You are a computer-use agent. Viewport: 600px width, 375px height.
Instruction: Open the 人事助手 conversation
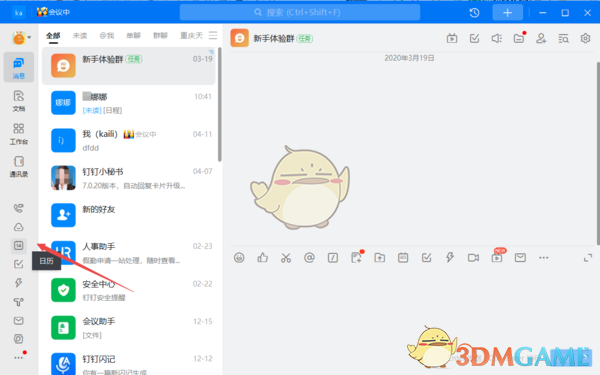point(129,253)
